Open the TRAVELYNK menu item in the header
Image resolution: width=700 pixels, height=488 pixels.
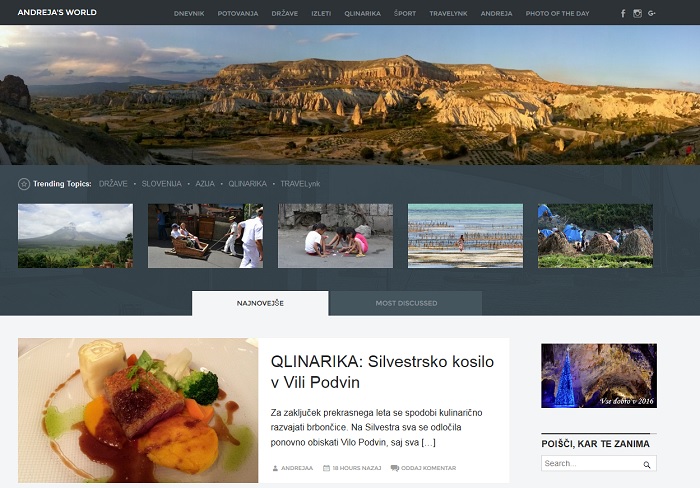tap(448, 13)
